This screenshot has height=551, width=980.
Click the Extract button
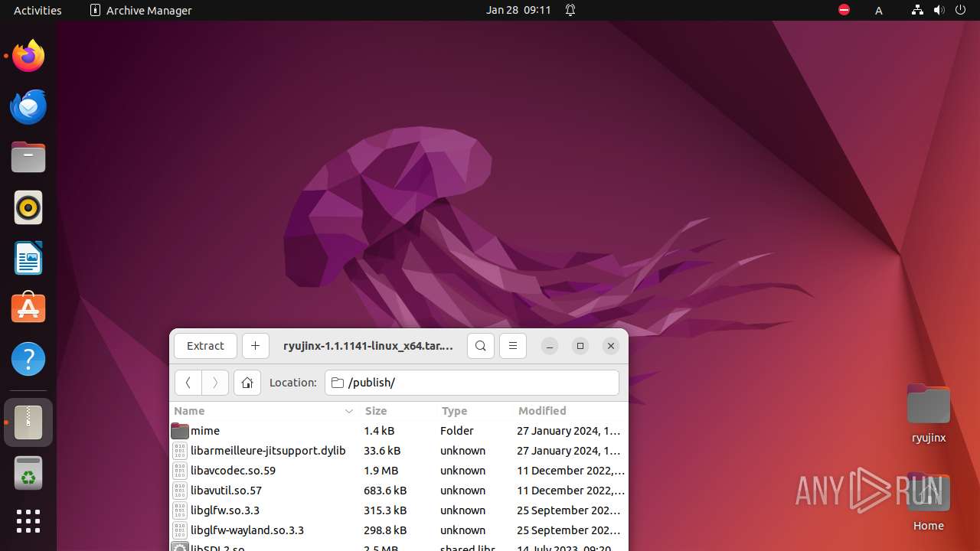point(206,346)
